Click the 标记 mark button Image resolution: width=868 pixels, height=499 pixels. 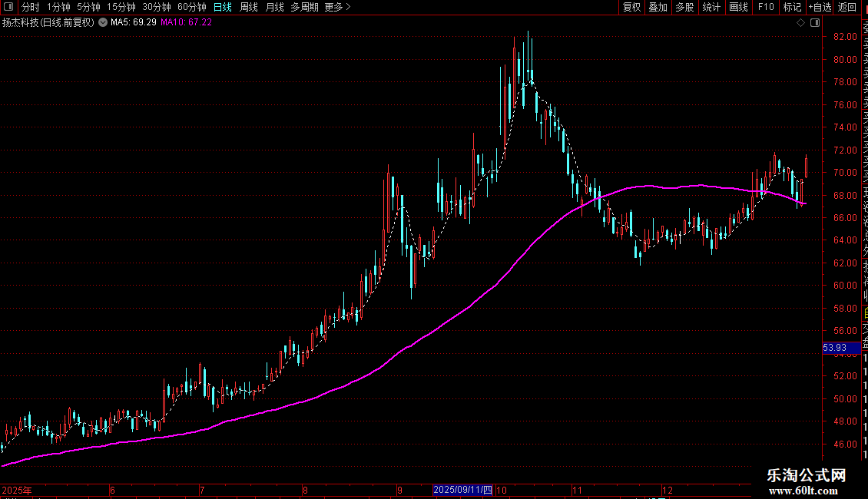click(792, 7)
